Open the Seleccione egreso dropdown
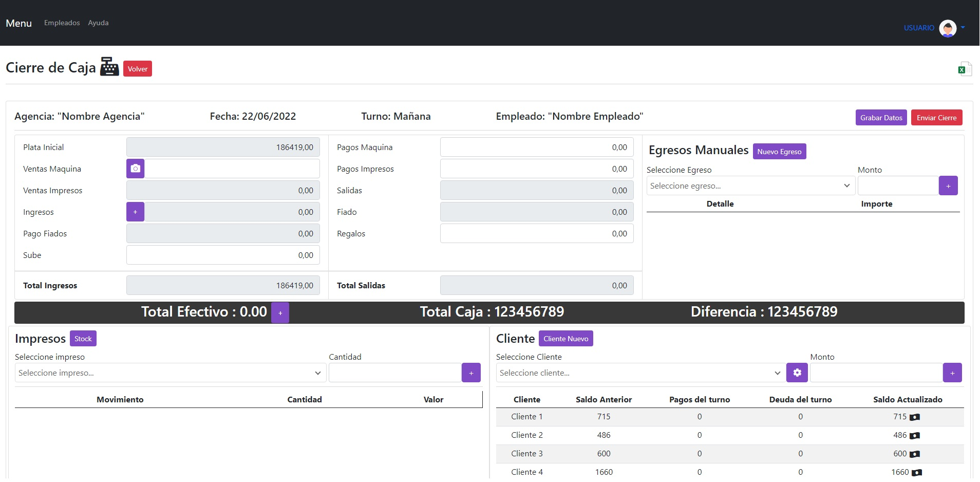Image resolution: width=980 pixels, height=482 pixels. [x=750, y=186]
